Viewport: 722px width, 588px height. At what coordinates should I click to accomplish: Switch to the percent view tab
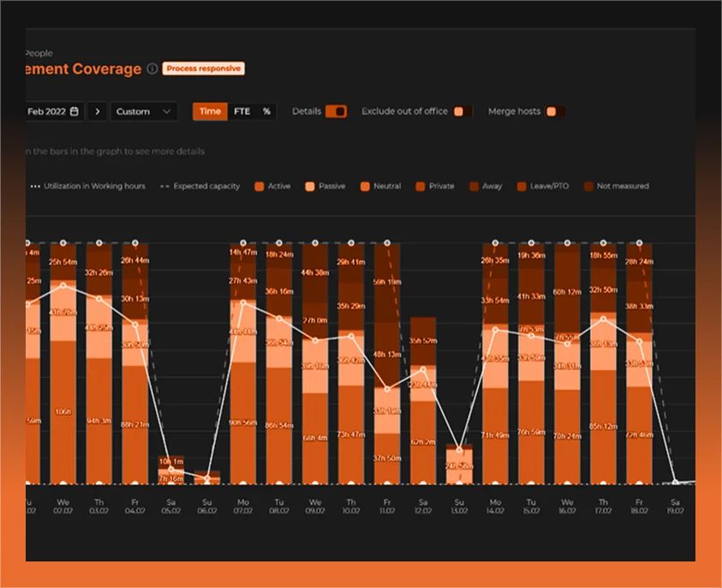266,111
